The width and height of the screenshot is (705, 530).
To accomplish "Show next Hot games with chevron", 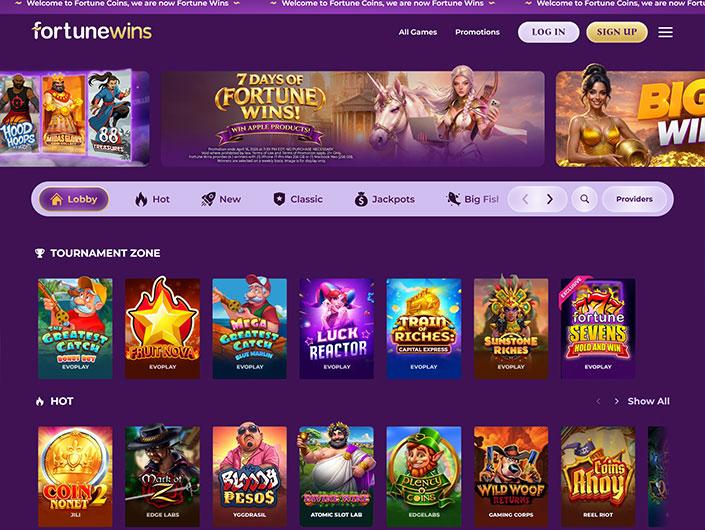I will [x=616, y=401].
